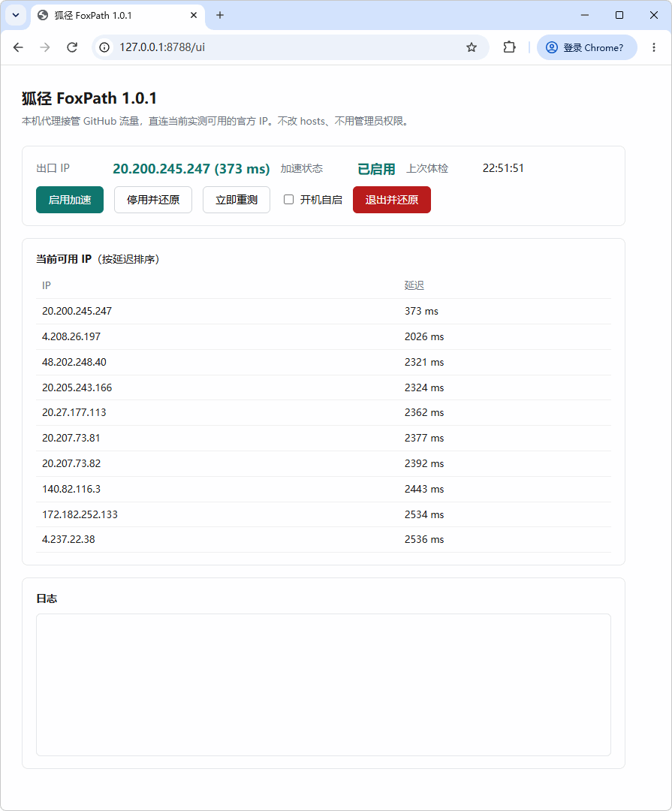Click the 狐径 FoxPath 1.0.1 page heading
Screen dimensions: 672x811
click(x=89, y=98)
